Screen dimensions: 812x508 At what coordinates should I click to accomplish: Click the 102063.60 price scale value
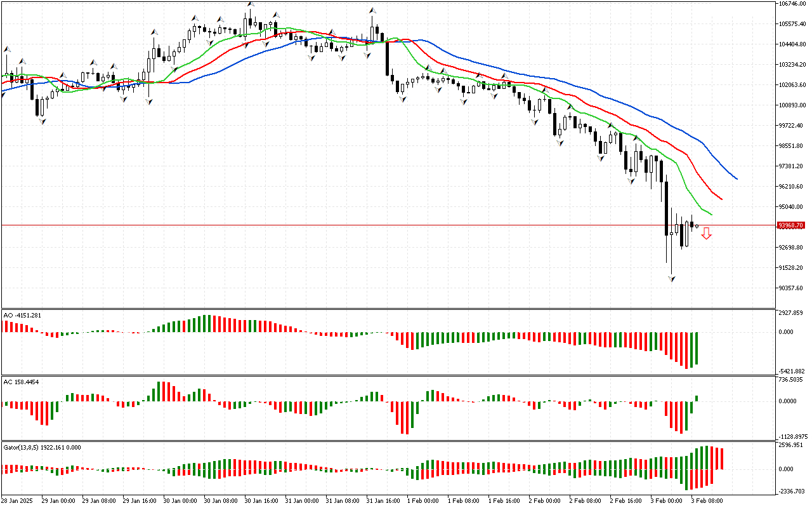(x=792, y=85)
